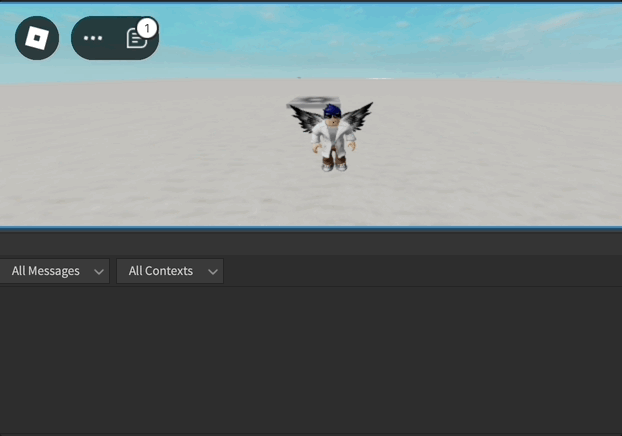The height and width of the screenshot is (436, 622).
Task: Expand the All Messages filter dropdown
Action: point(54,271)
